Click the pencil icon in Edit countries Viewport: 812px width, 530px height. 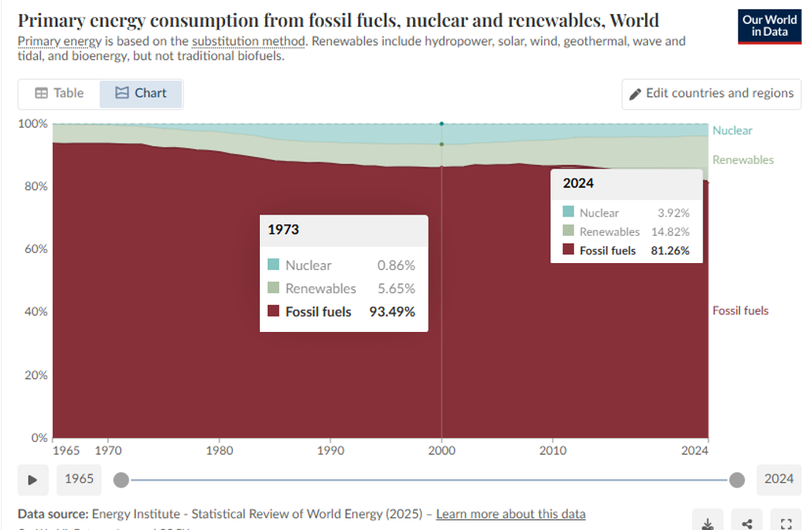(635, 94)
